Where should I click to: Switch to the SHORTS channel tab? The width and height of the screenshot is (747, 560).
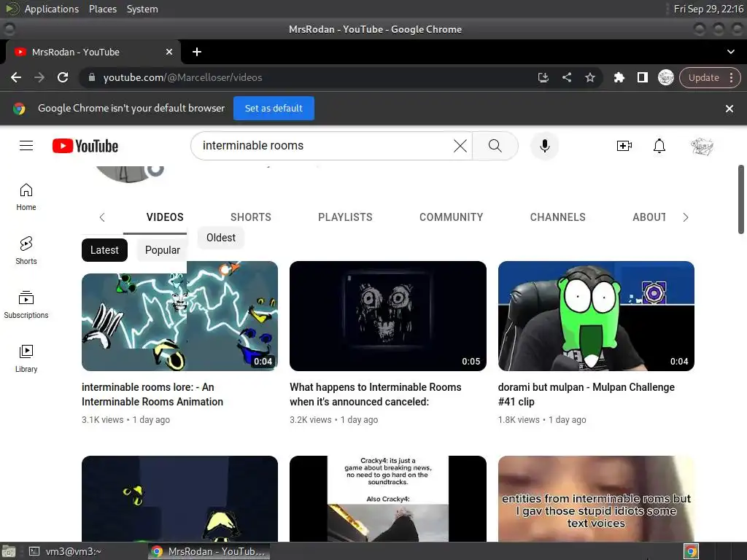coord(251,217)
